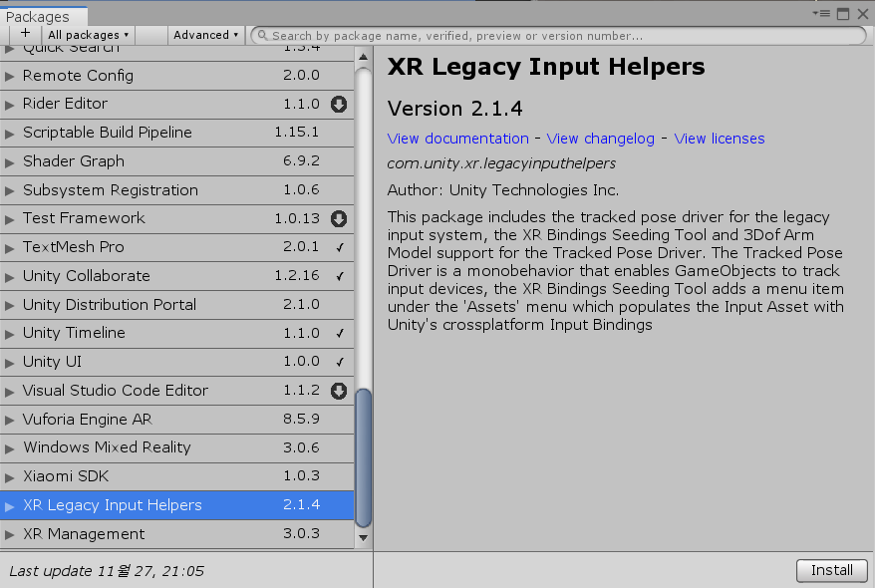Select the Test Framework package
Viewport: 875px width, 588px height.
(x=177, y=218)
